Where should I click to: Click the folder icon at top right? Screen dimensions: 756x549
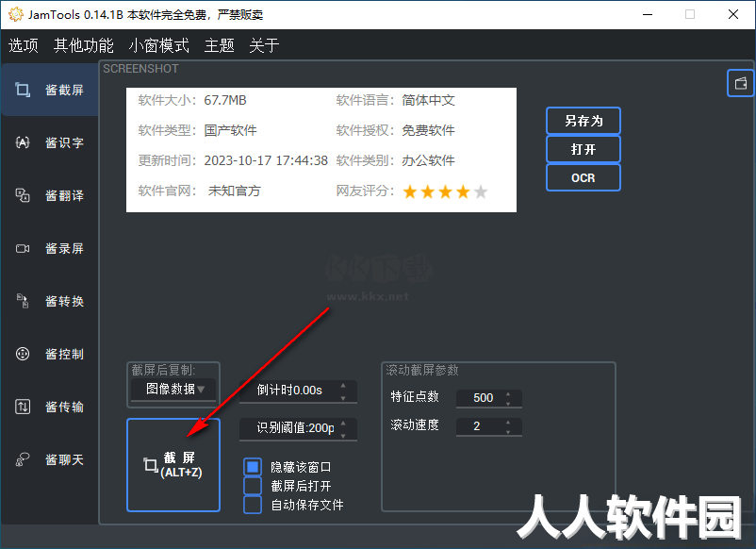click(741, 83)
